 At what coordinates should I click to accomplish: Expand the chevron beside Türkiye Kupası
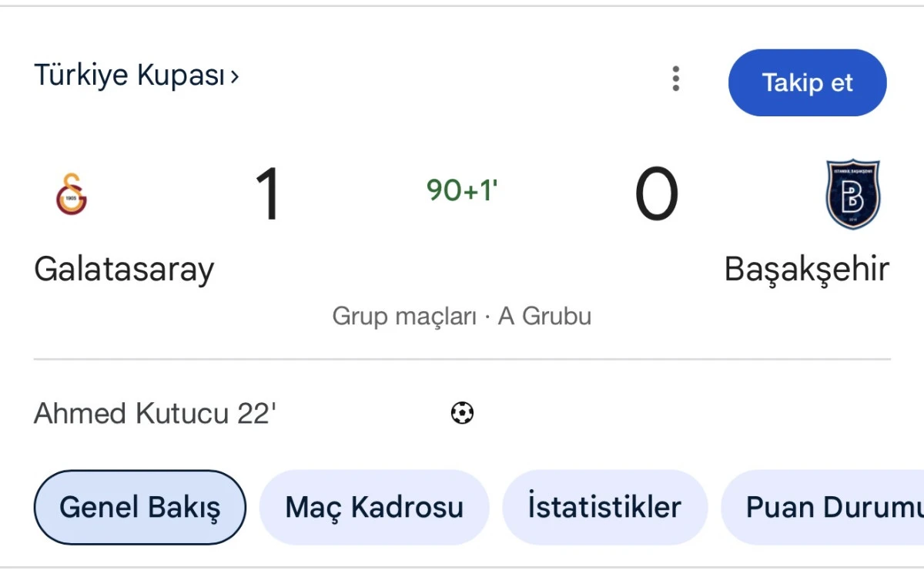[x=235, y=76]
